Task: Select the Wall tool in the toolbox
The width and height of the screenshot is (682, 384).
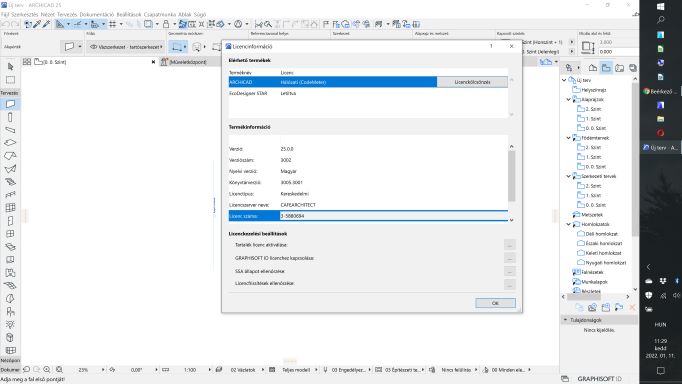Action: point(10,104)
